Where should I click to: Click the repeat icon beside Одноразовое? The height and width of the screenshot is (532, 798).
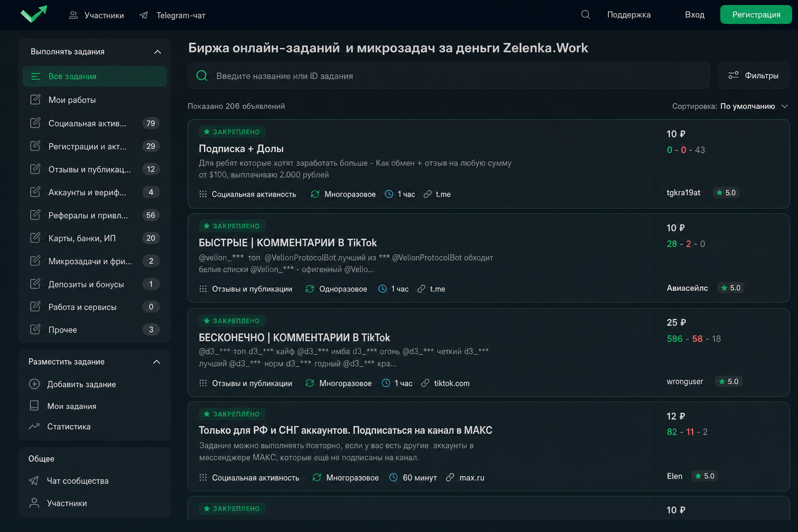[310, 289]
